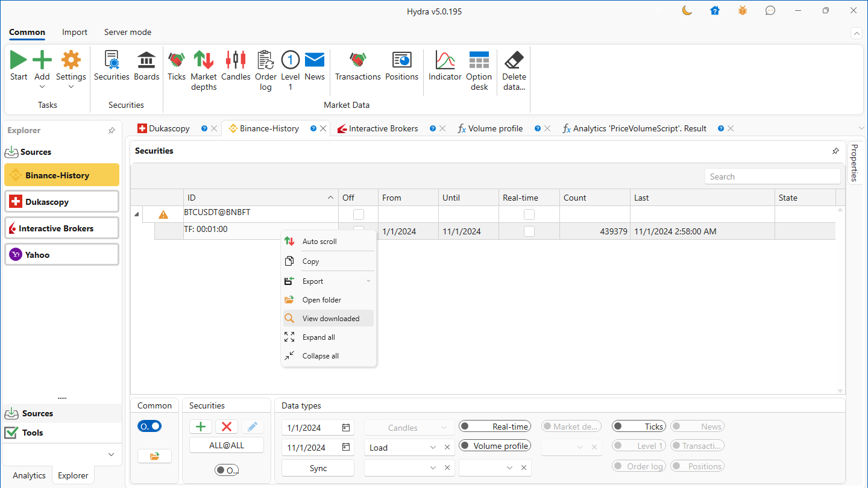
Task: Expand the Settings dropdown arrow in the ribbon
Action: (x=71, y=87)
